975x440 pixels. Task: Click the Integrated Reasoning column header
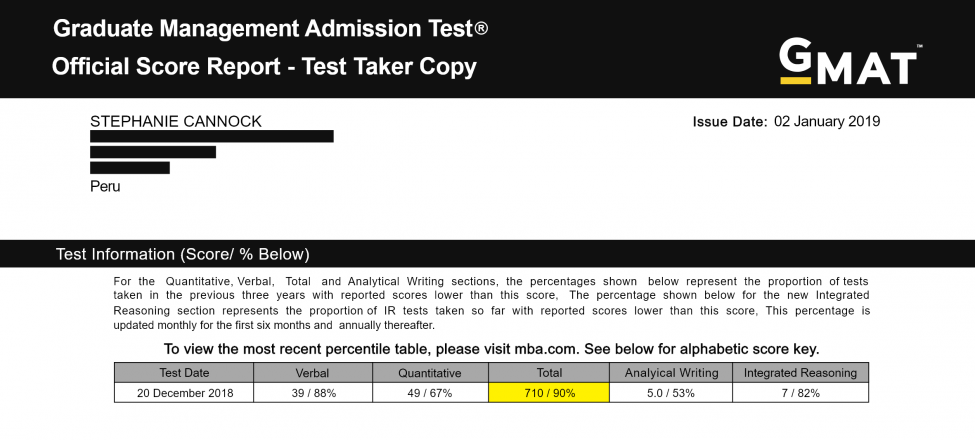(x=800, y=373)
